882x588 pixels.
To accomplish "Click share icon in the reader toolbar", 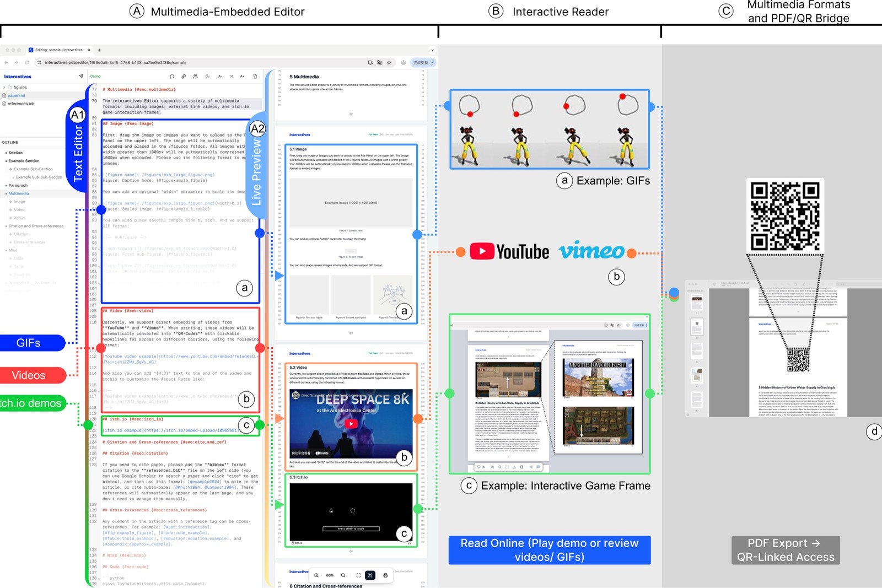I will coord(531,467).
